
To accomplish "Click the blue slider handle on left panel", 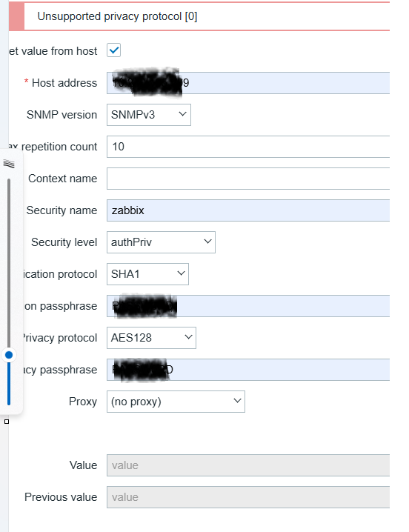I will [x=9, y=355].
